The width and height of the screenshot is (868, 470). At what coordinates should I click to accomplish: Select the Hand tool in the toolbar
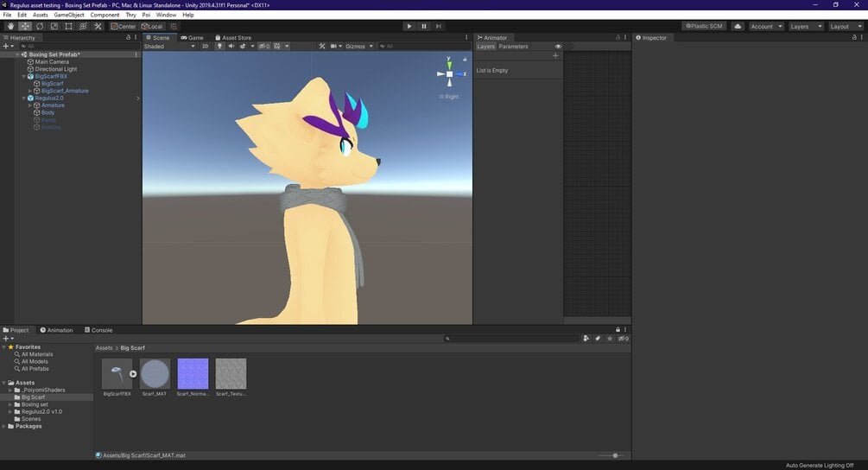tap(10, 26)
